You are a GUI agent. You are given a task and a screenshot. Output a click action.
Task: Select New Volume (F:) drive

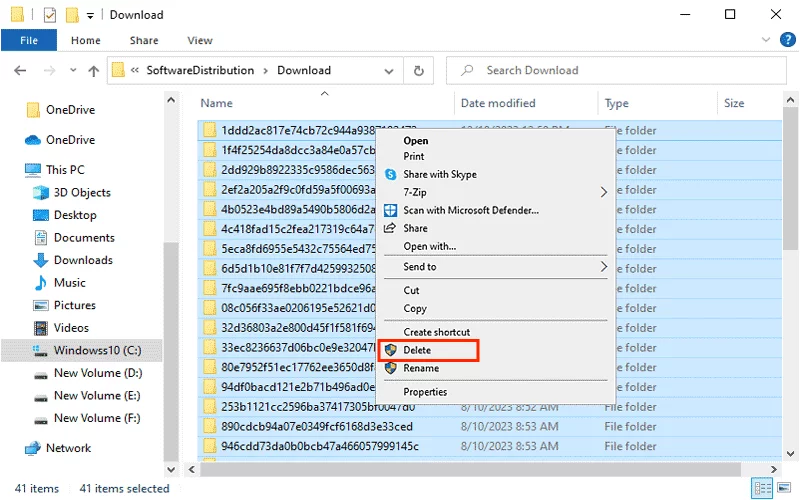(x=87, y=418)
